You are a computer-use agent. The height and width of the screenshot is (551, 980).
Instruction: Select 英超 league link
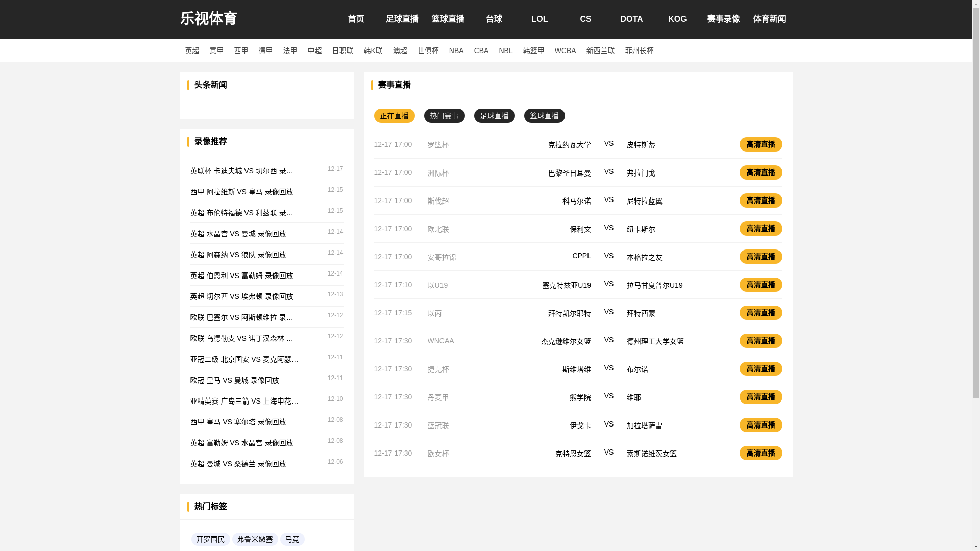click(192, 51)
